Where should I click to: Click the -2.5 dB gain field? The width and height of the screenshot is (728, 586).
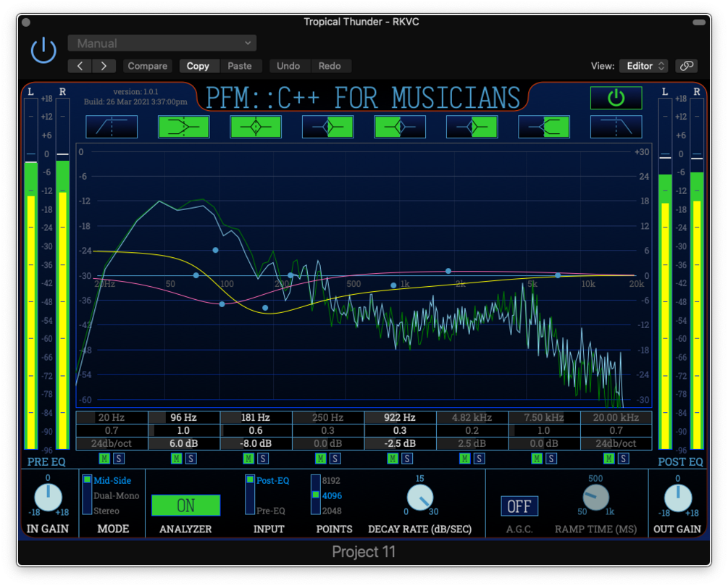click(400, 443)
